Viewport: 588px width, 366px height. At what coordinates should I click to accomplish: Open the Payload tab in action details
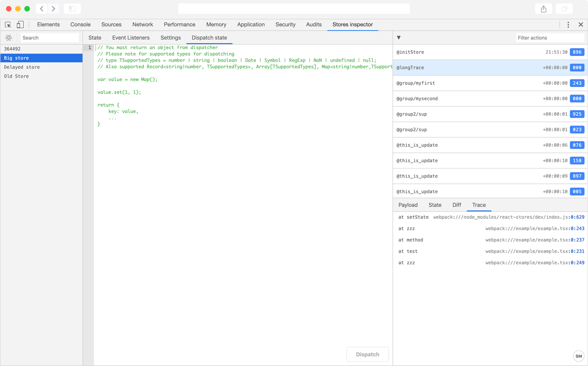[408, 205]
